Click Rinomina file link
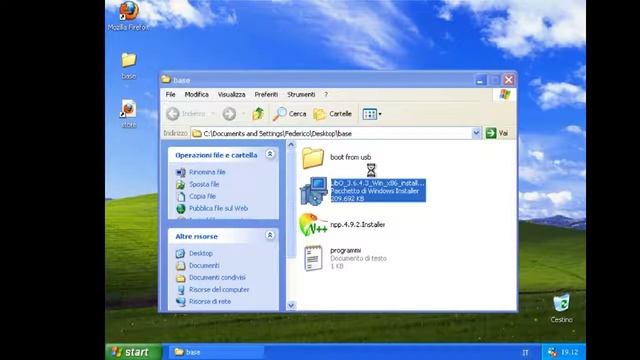Image resolution: width=640 pixels, height=360 pixels. point(207,172)
